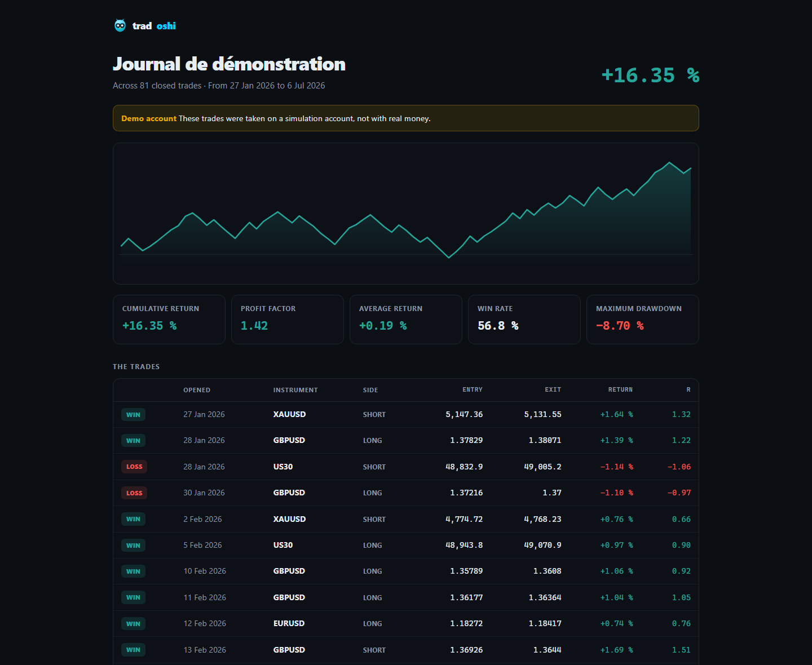The width and height of the screenshot is (812, 665).
Task: Click the entry price 1.37829
Action: click(466, 440)
